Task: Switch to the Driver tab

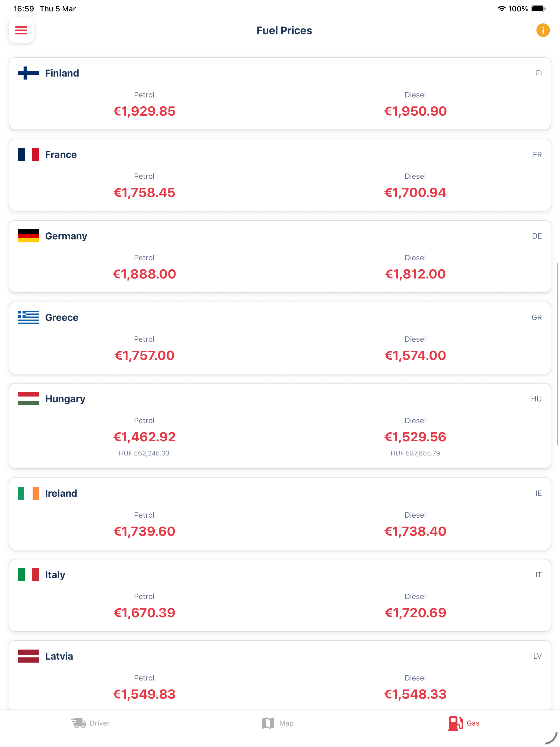Action: (x=91, y=723)
